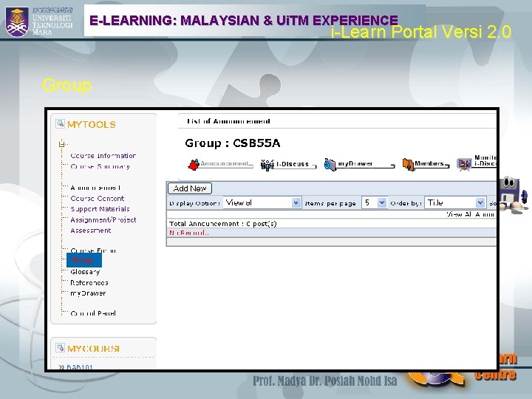Click the View All Announcement link
The image size is (532, 399).
coord(471,214)
